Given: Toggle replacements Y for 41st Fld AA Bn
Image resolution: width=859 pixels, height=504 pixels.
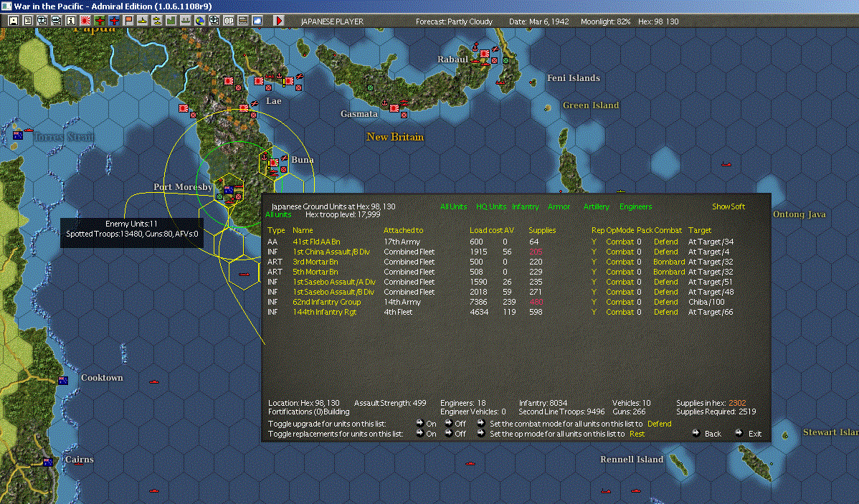Looking at the screenshot, I should [594, 242].
